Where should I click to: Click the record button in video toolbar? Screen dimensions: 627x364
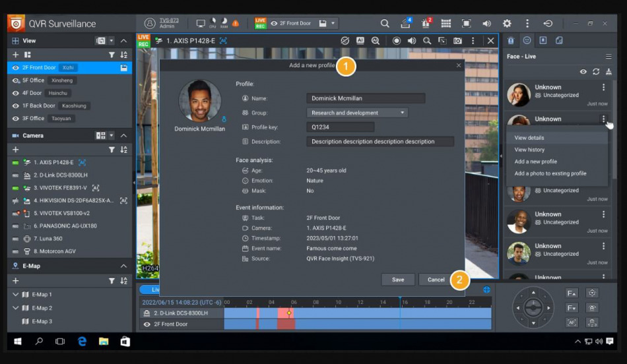(397, 41)
